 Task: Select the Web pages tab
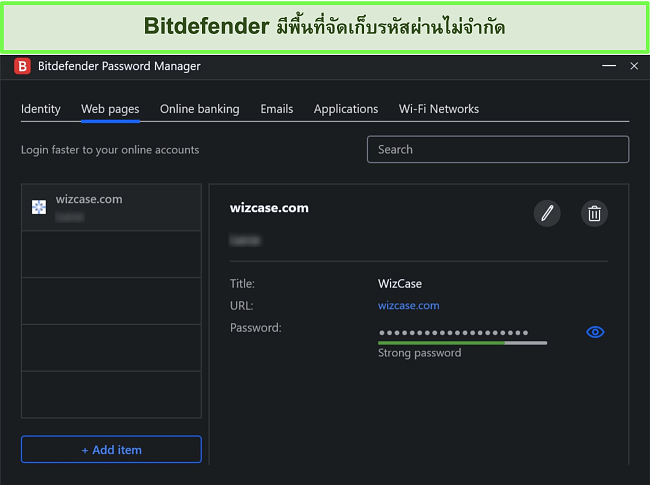click(110, 109)
